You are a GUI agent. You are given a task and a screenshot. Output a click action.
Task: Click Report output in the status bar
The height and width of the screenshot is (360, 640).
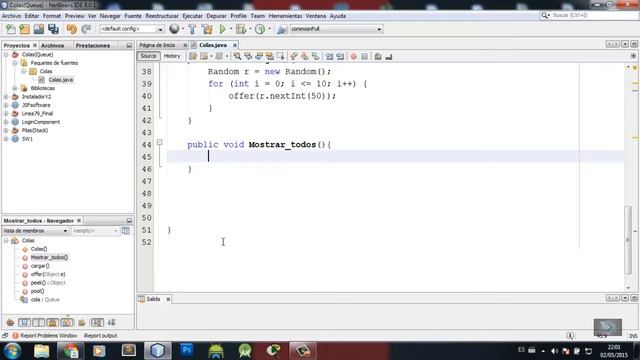tap(100, 336)
